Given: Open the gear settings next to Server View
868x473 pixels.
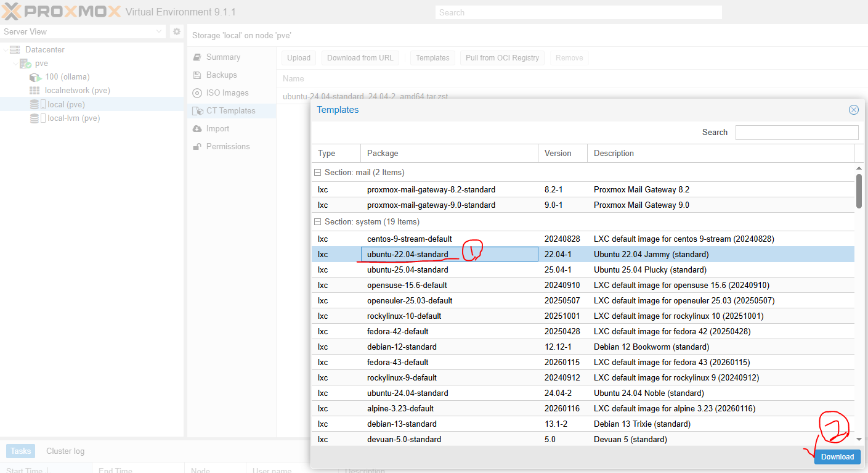Looking at the screenshot, I should (177, 31).
